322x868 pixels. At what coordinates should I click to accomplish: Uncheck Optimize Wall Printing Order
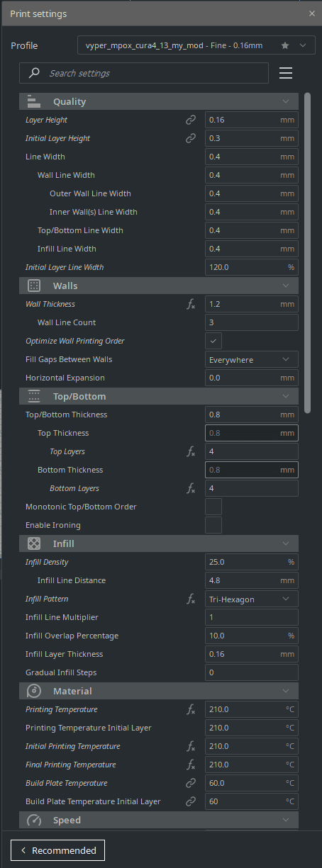pos(213,341)
